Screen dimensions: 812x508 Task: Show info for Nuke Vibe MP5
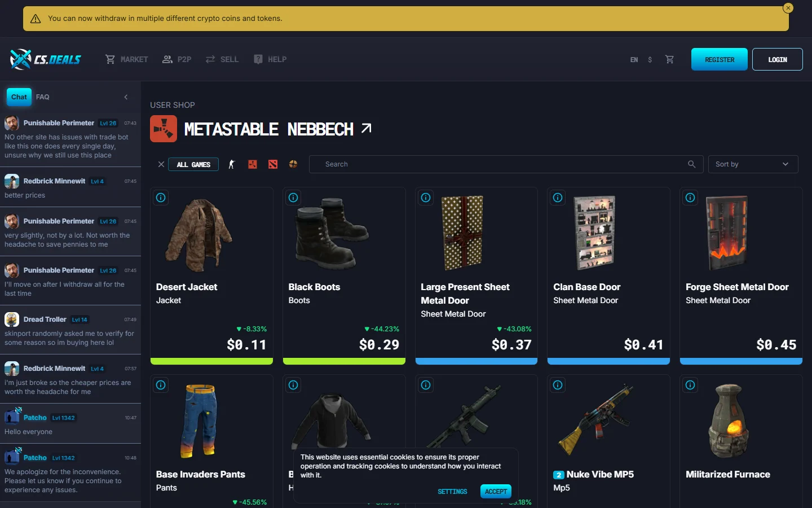coord(558,385)
